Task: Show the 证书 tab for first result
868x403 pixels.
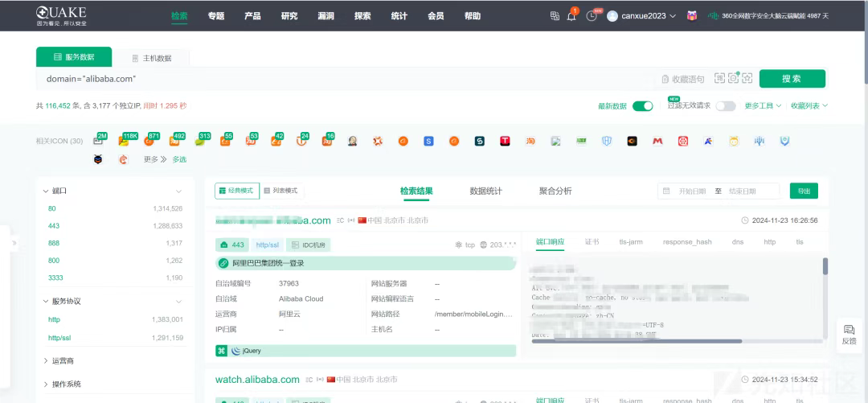Action: pos(592,241)
